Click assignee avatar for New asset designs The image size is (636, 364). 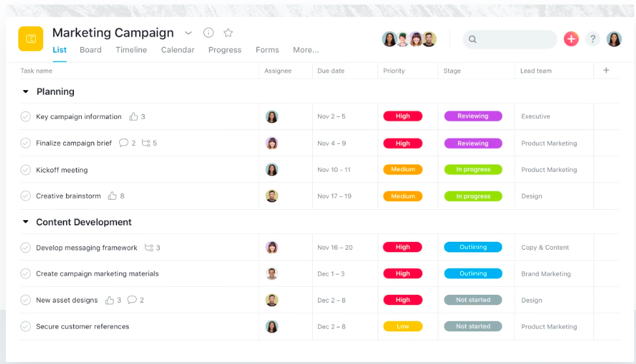pyautogui.click(x=272, y=300)
